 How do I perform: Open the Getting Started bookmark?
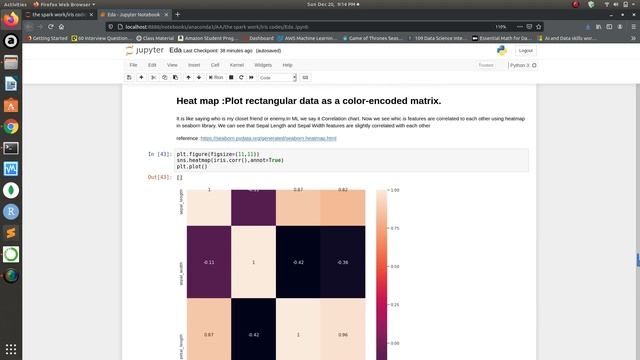tap(47, 38)
